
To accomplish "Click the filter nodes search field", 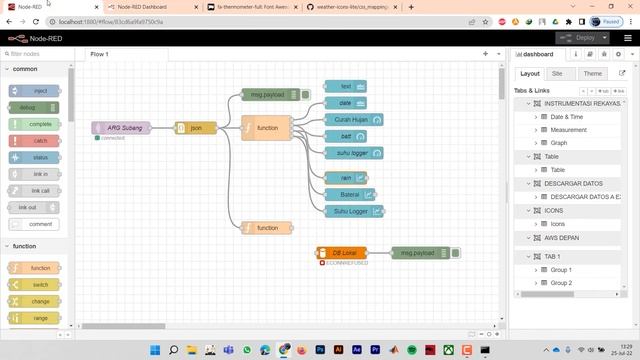I will click(x=38, y=54).
